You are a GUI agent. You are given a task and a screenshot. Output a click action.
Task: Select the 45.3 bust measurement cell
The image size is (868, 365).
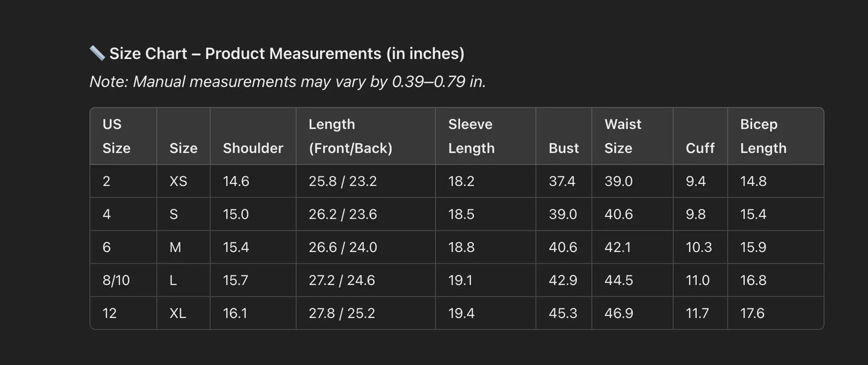click(x=563, y=313)
